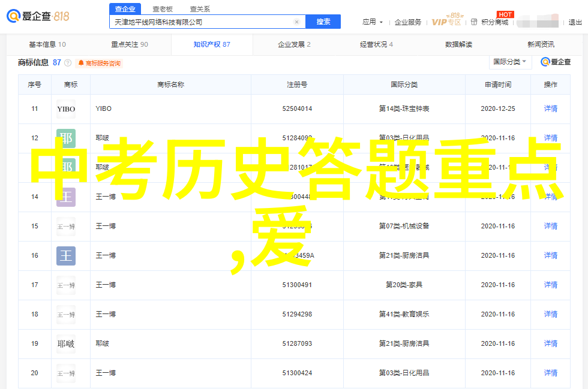Open 王一博 trademark thumbnail in row 15
The width and height of the screenshot is (588, 389).
click(66, 227)
